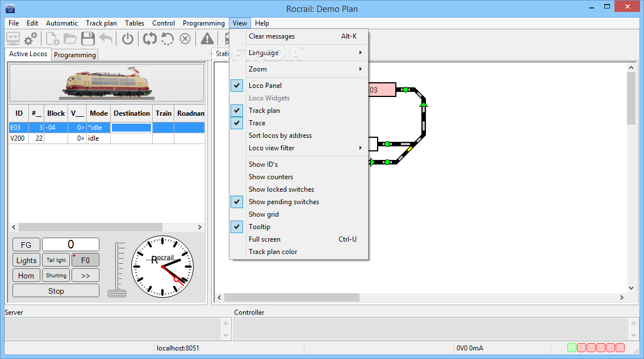Click the Rocrail app icon in title bar

click(10, 8)
